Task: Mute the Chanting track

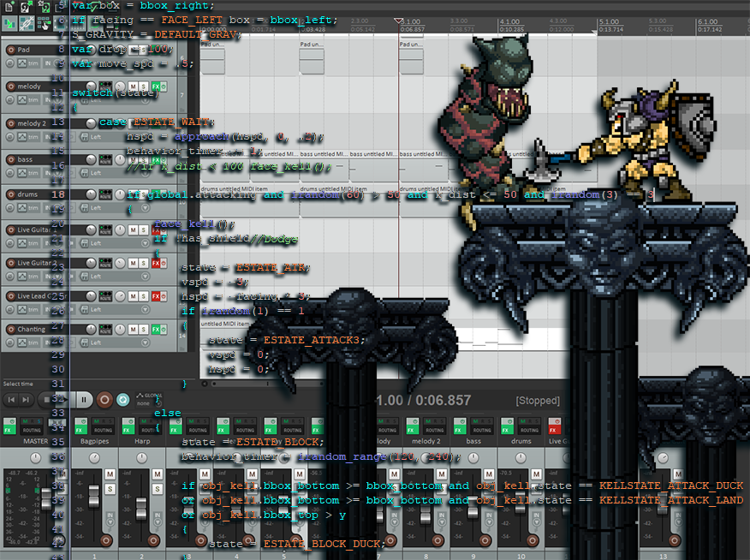Action: [x=133, y=329]
